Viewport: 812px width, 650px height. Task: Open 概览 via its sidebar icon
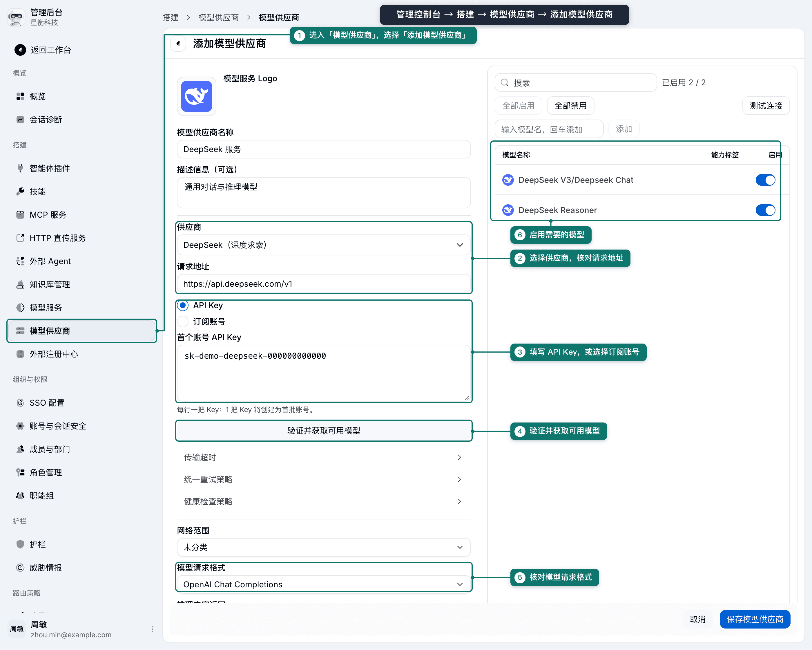(x=20, y=96)
